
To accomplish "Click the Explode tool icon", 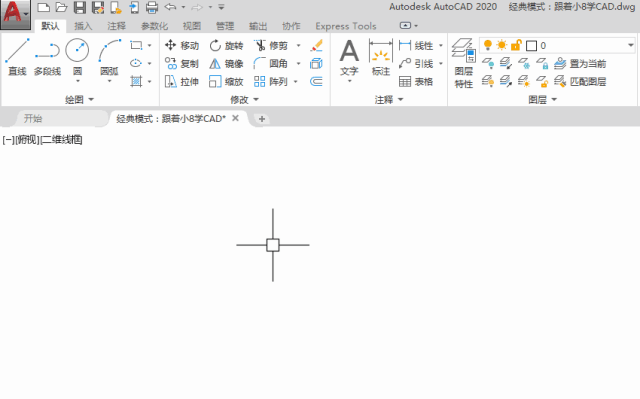I will coord(316,64).
